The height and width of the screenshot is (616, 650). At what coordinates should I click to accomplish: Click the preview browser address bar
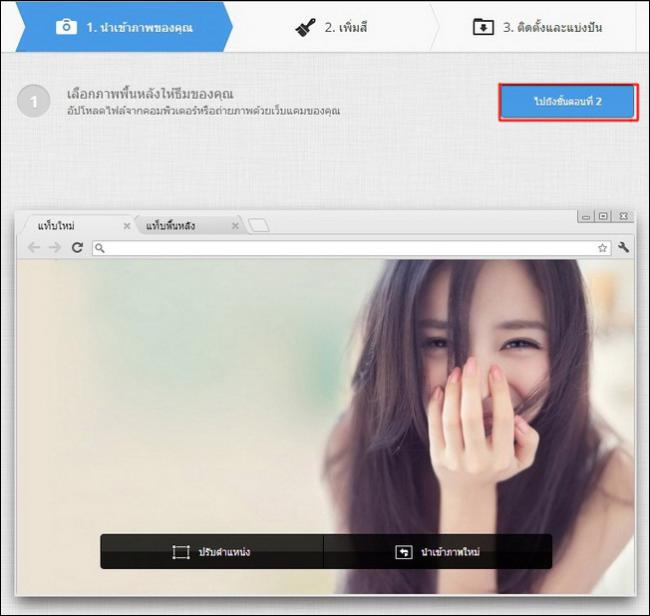[352, 248]
